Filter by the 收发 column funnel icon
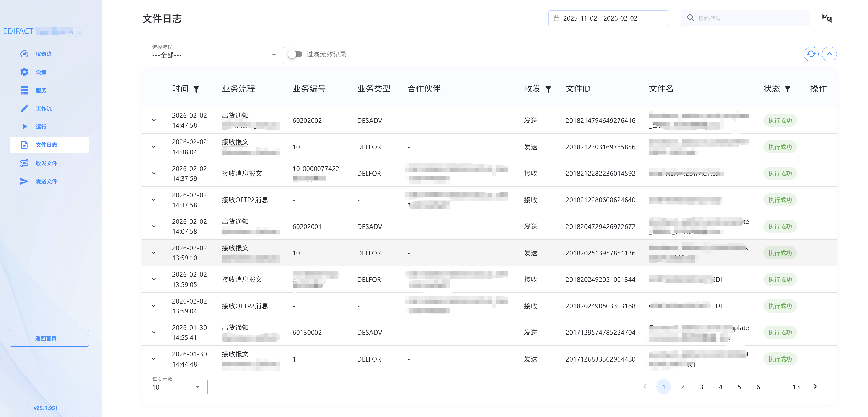The width and height of the screenshot is (868, 417). click(548, 89)
